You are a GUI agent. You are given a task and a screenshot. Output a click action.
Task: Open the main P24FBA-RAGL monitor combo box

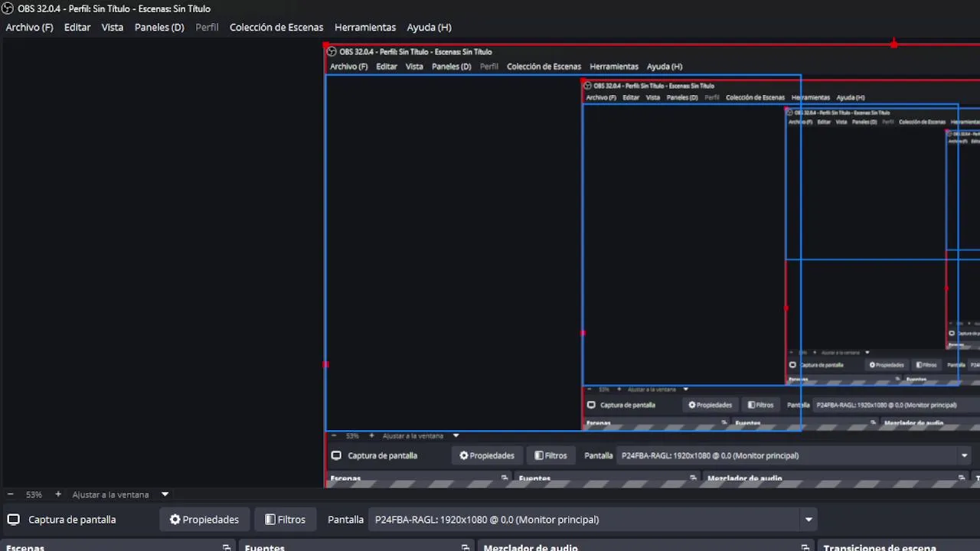pyautogui.click(x=593, y=520)
